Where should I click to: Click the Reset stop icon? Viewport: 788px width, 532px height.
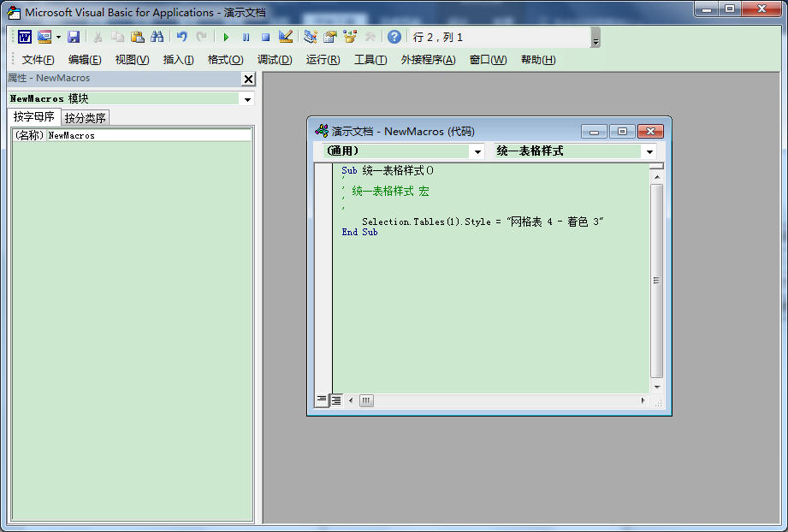(266, 37)
